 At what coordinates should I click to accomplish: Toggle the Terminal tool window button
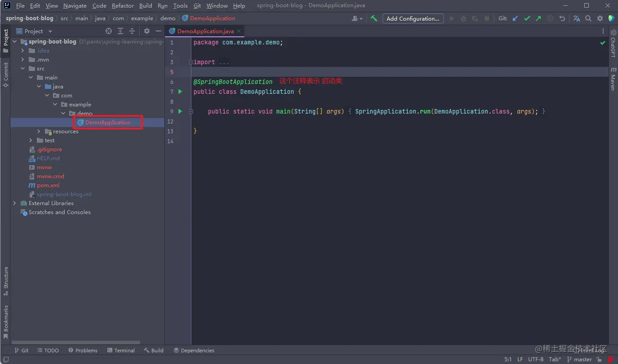[121, 351]
